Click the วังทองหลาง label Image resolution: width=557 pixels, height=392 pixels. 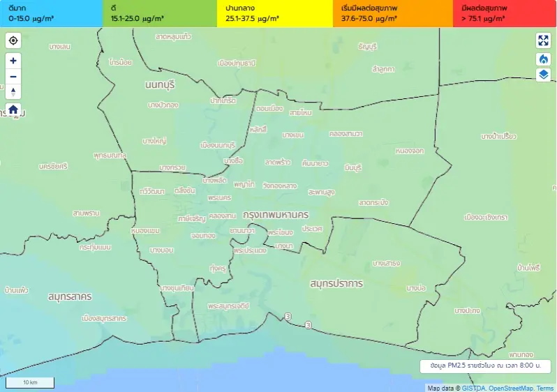tap(280, 186)
